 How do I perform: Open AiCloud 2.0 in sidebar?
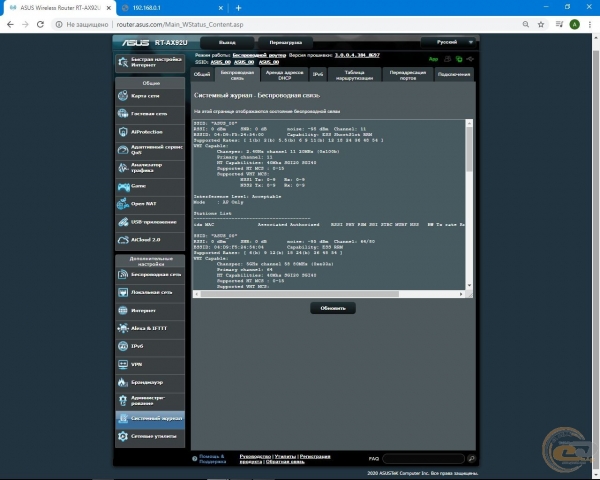(x=150, y=240)
